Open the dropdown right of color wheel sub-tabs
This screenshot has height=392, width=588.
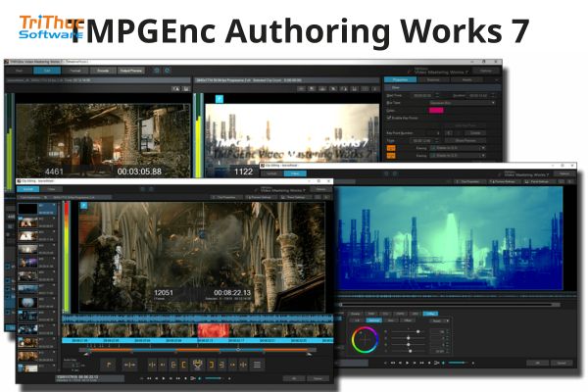click(x=439, y=321)
